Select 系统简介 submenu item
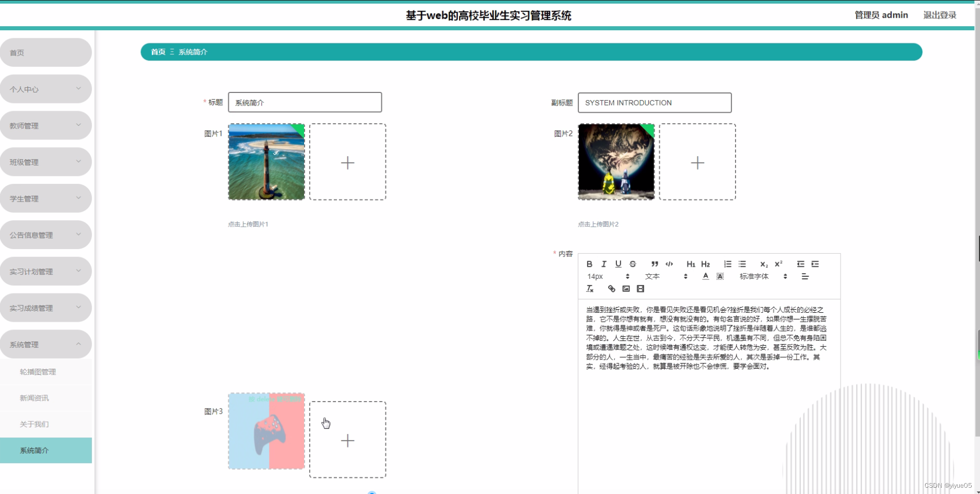The height and width of the screenshot is (494, 980). pyautogui.click(x=46, y=450)
